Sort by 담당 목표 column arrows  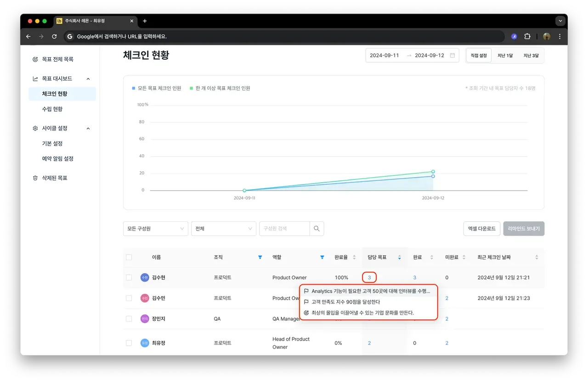click(399, 258)
